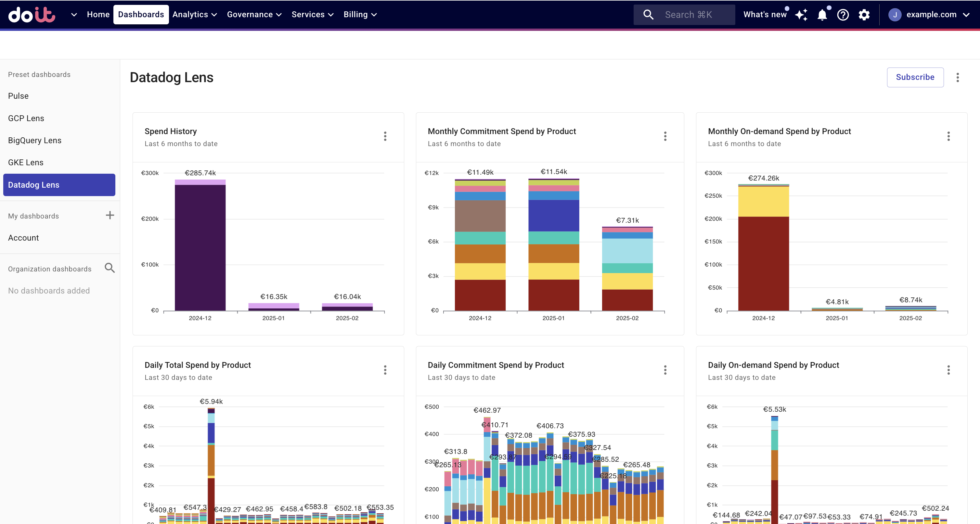Expand the Services menu
Screen dimensions: 980x524
[x=312, y=14]
